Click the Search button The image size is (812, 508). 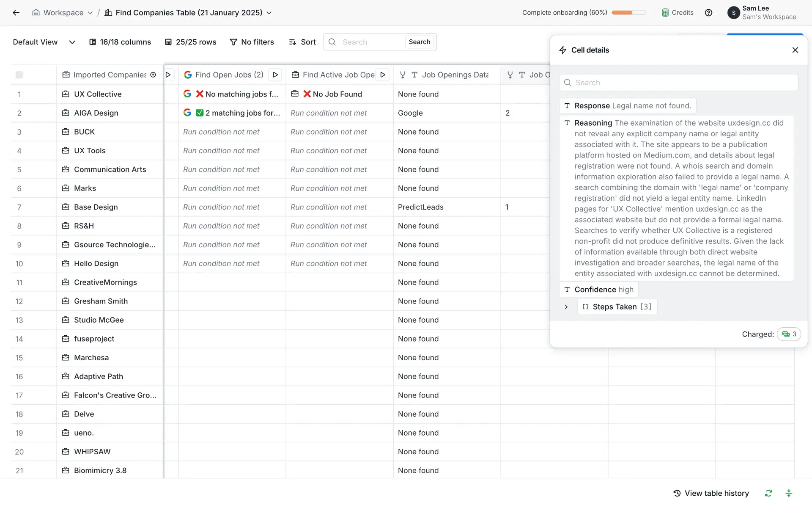pos(419,42)
